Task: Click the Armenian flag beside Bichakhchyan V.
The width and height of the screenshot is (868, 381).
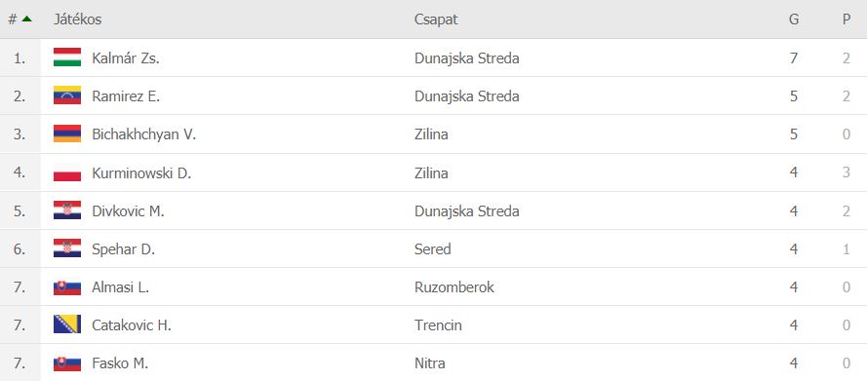Action: coord(67,133)
